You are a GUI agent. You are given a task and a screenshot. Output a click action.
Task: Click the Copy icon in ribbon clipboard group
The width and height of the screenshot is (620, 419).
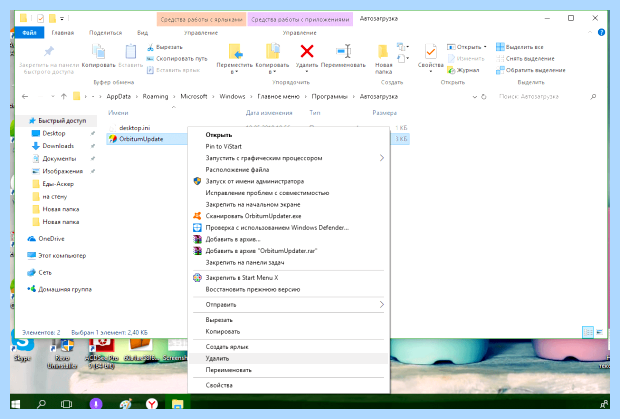point(98,51)
